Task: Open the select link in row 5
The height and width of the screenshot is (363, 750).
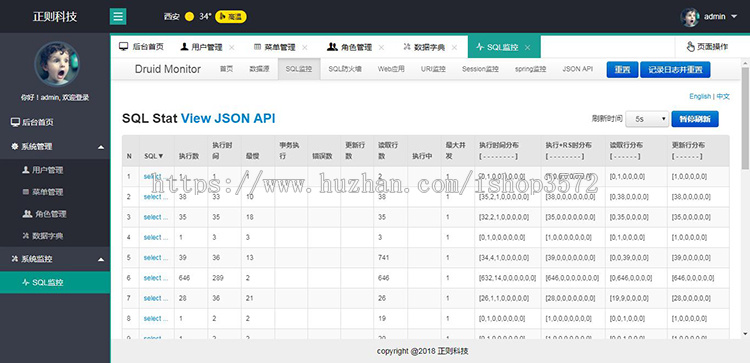Action: [156, 257]
